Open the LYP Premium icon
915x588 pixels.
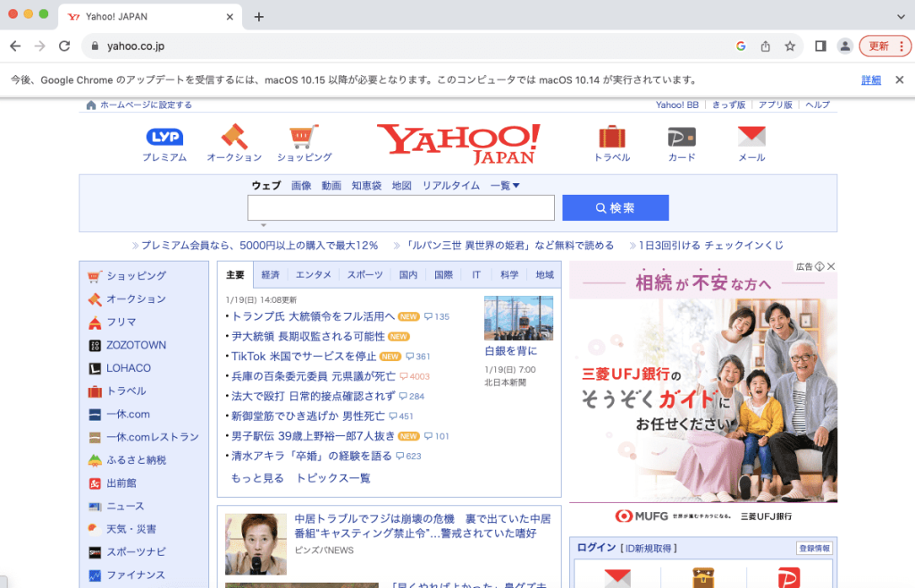coord(164,137)
